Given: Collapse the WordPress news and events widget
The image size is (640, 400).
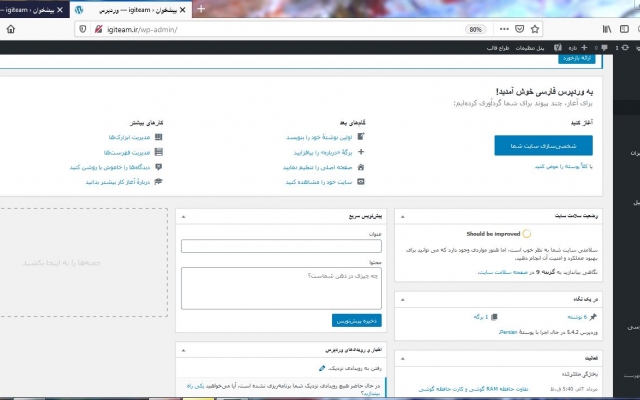Looking at the screenshot, I should coord(183,350).
